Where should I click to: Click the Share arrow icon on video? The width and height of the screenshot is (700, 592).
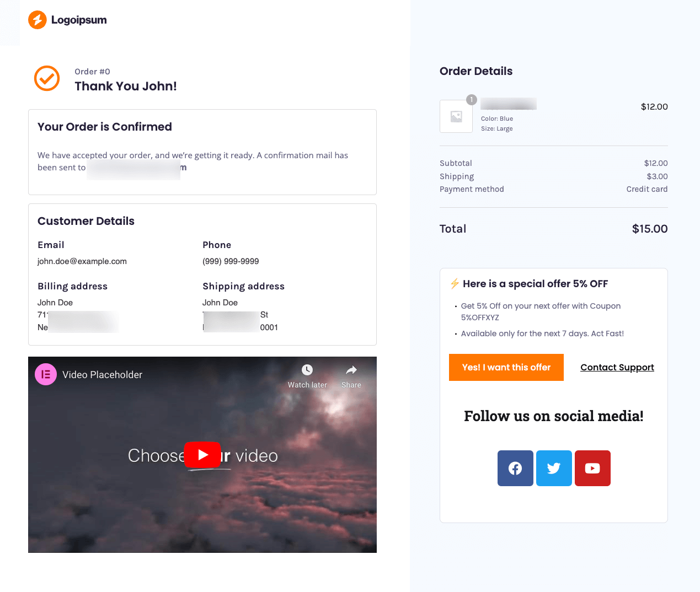351,370
